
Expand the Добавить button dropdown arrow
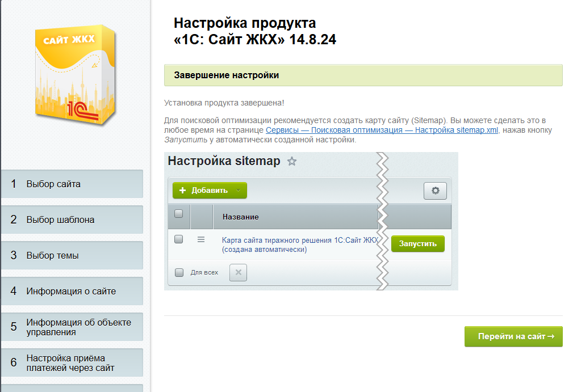pos(238,191)
